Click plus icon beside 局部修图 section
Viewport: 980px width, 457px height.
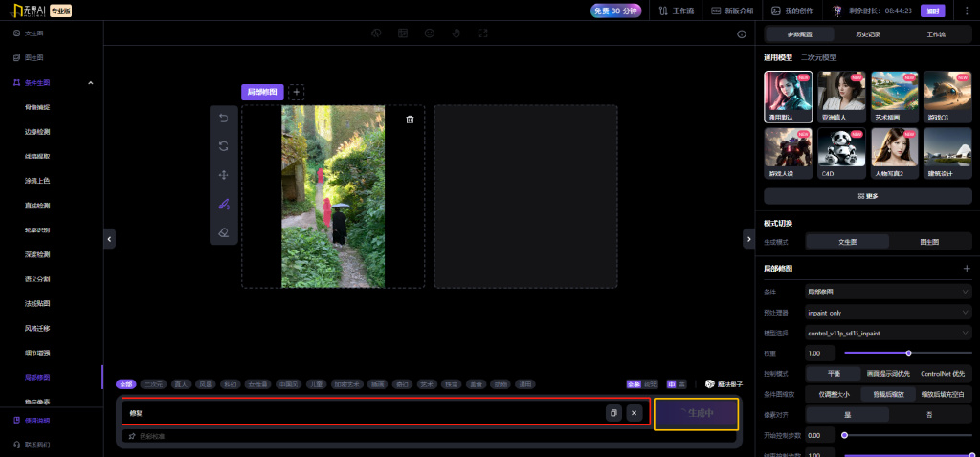(967, 269)
